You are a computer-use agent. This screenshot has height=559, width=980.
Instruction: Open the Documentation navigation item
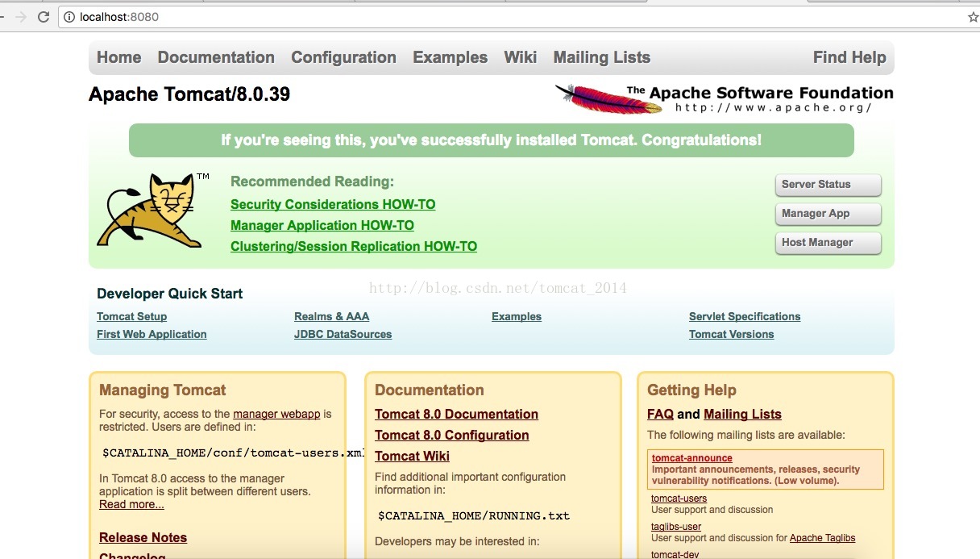216,57
